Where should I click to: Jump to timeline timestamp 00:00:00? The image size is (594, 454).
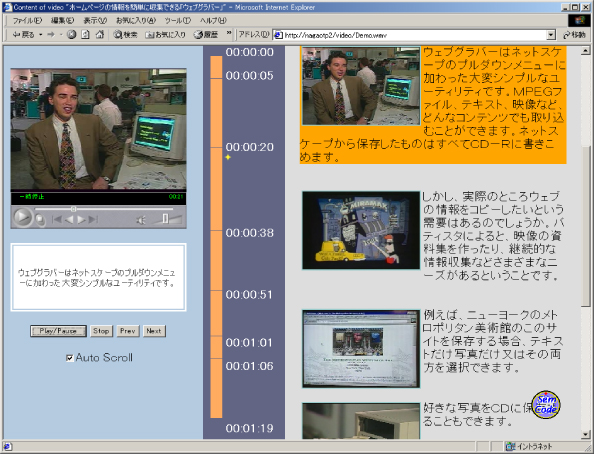click(x=250, y=52)
